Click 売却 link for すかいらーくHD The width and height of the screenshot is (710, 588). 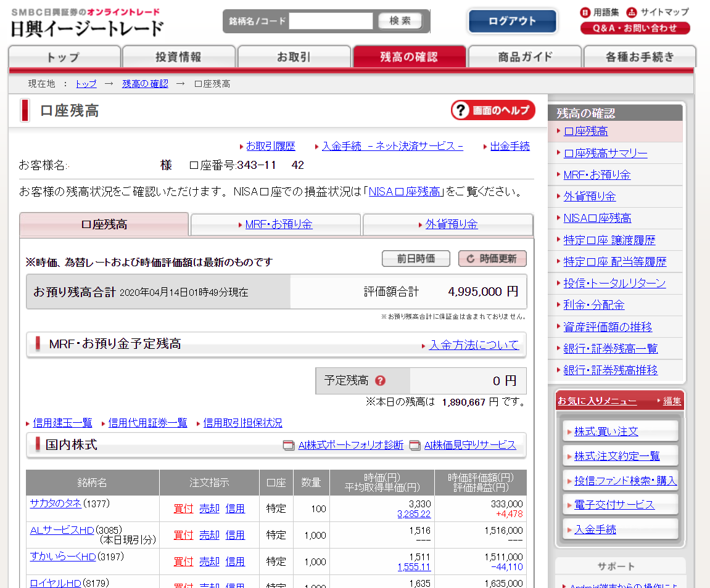pyautogui.click(x=209, y=561)
